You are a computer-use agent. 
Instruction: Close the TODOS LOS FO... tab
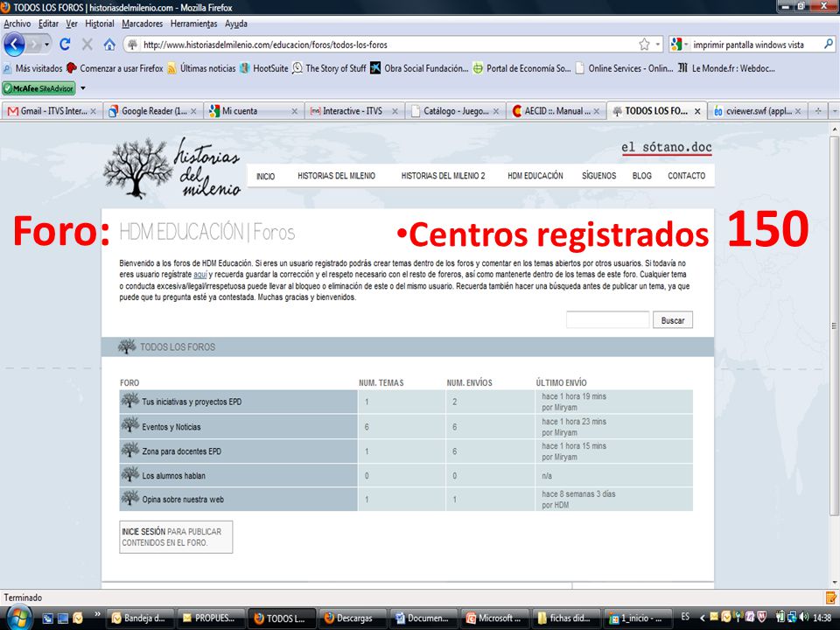pos(697,111)
